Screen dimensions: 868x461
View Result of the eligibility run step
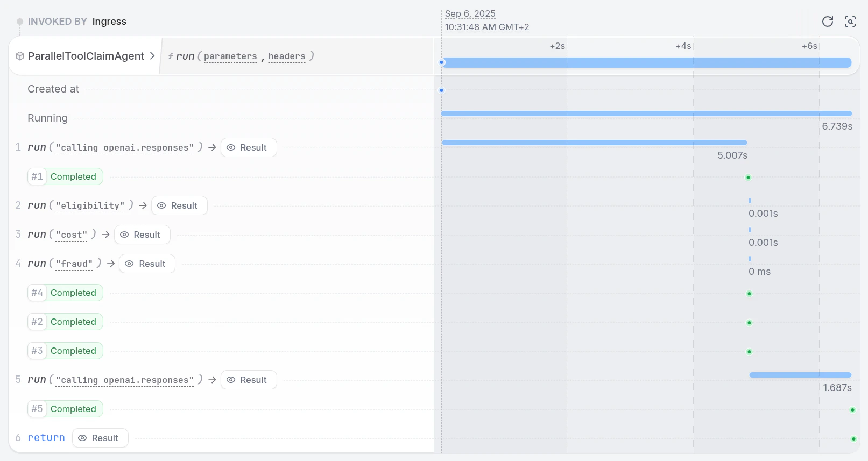pyautogui.click(x=179, y=205)
